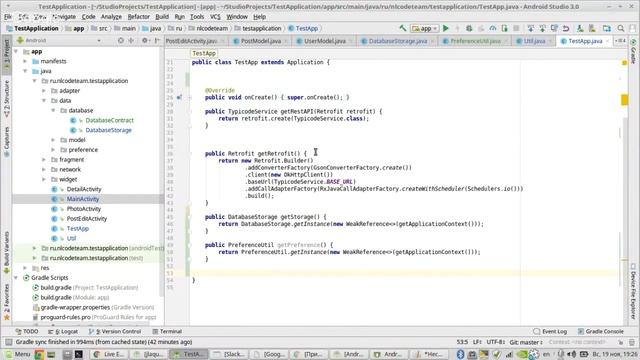Select PostEditActivity in project tree
The height and width of the screenshot is (360, 640).
point(87,219)
